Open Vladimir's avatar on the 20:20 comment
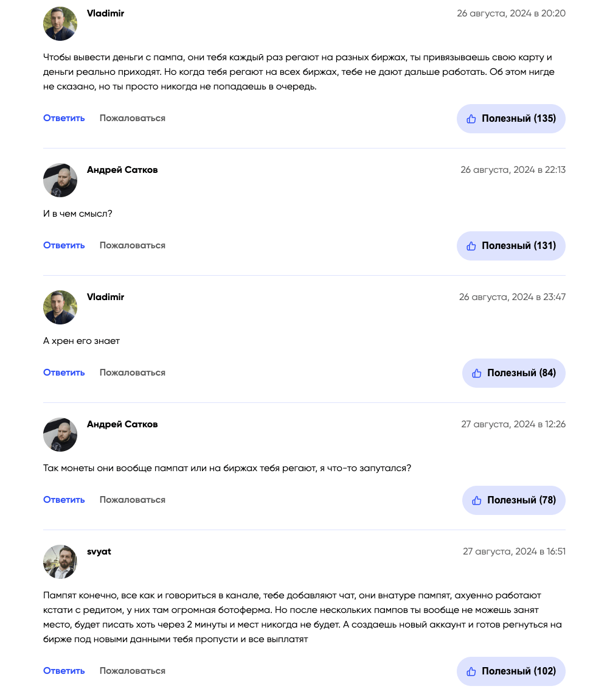This screenshot has height=700, width=607. (x=60, y=24)
